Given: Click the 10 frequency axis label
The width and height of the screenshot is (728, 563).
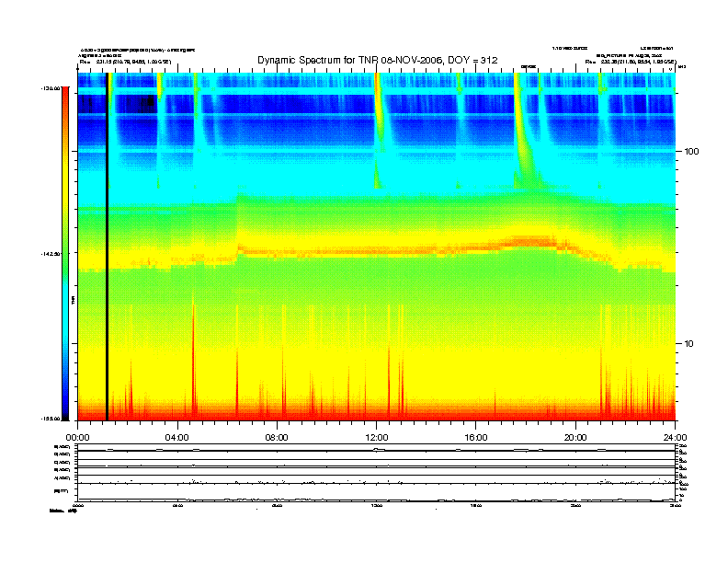Looking at the screenshot, I should (689, 344).
